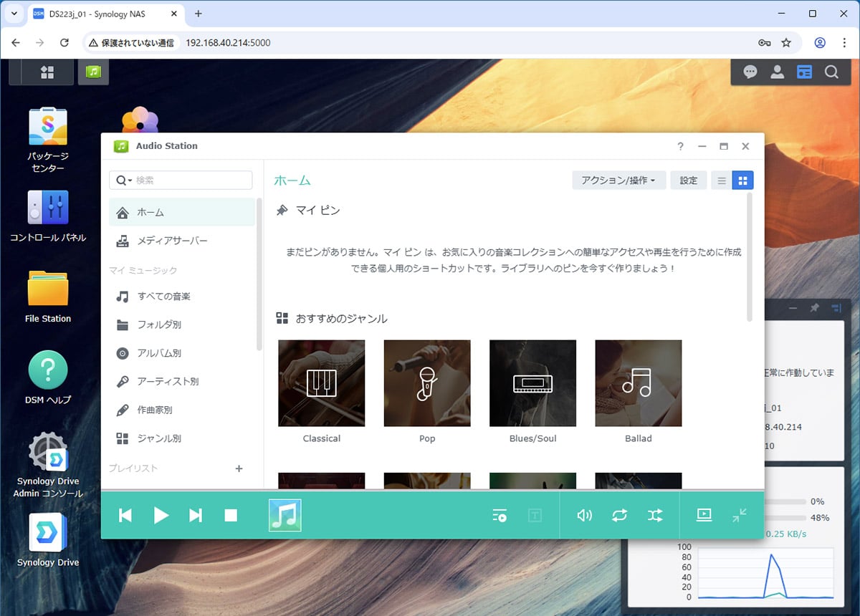Open the play queue panel
The image size is (860, 616).
(x=500, y=515)
